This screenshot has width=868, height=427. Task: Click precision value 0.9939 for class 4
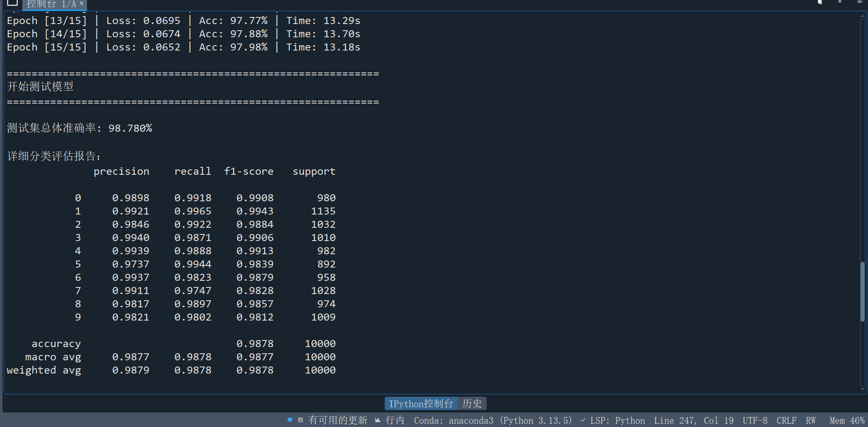click(x=130, y=251)
